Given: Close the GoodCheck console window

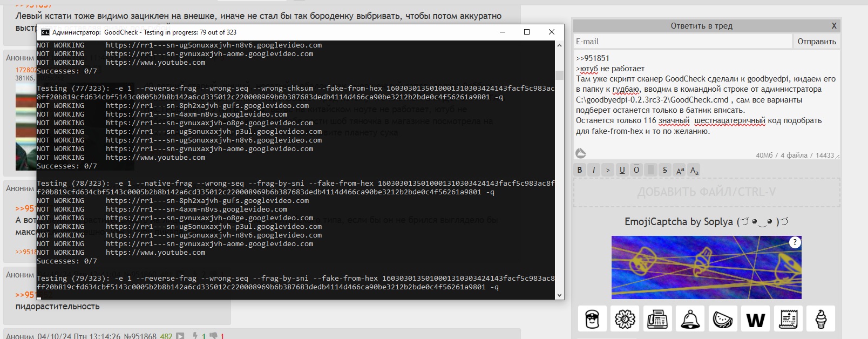Looking at the screenshot, I should (552, 32).
